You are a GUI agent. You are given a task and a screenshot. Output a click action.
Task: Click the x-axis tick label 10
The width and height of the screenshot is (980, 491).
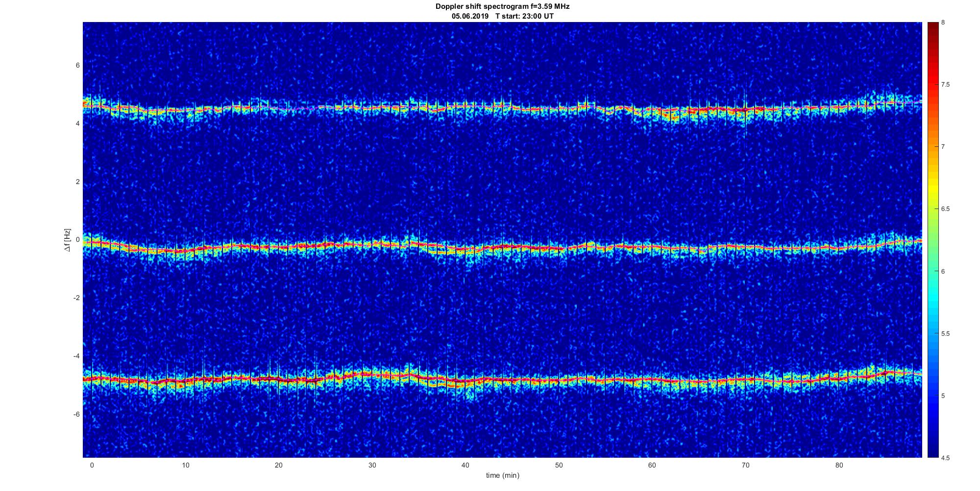click(x=185, y=465)
